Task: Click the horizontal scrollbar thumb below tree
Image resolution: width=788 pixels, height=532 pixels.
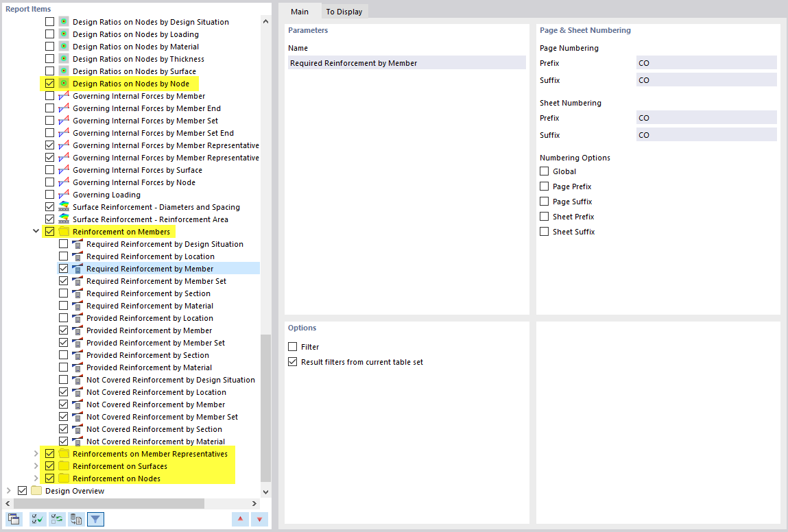Action: [109, 503]
